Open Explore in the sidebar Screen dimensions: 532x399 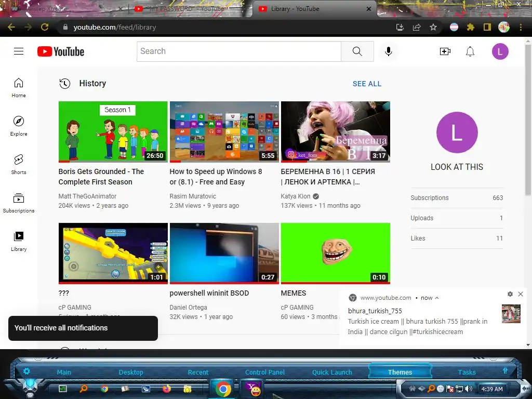tap(19, 126)
